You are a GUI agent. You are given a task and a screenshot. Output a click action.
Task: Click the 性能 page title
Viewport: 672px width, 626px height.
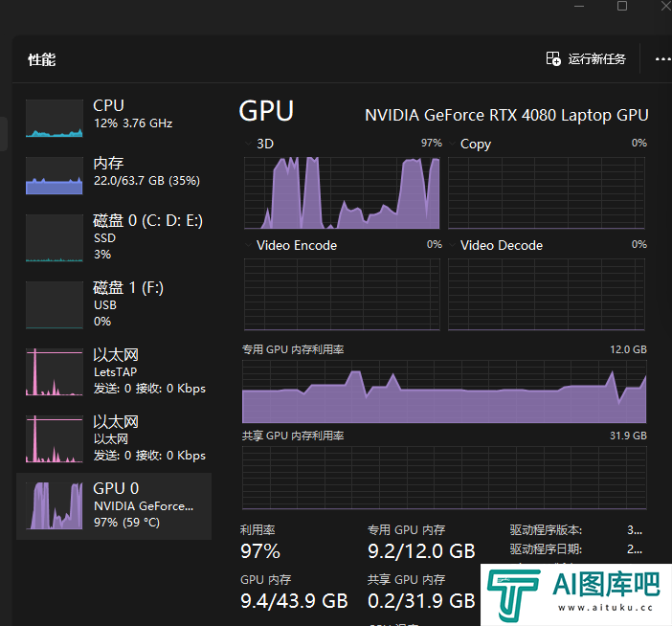42,59
